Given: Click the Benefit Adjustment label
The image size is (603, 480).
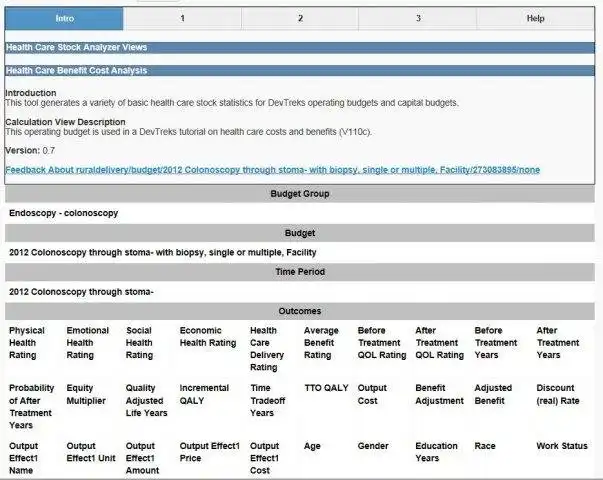Looking at the screenshot, I should [440, 394].
